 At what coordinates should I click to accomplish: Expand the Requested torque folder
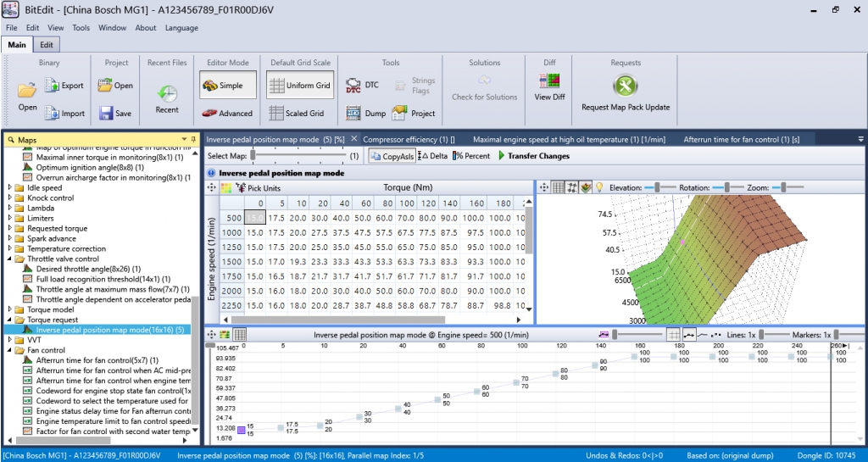click(x=10, y=229)
